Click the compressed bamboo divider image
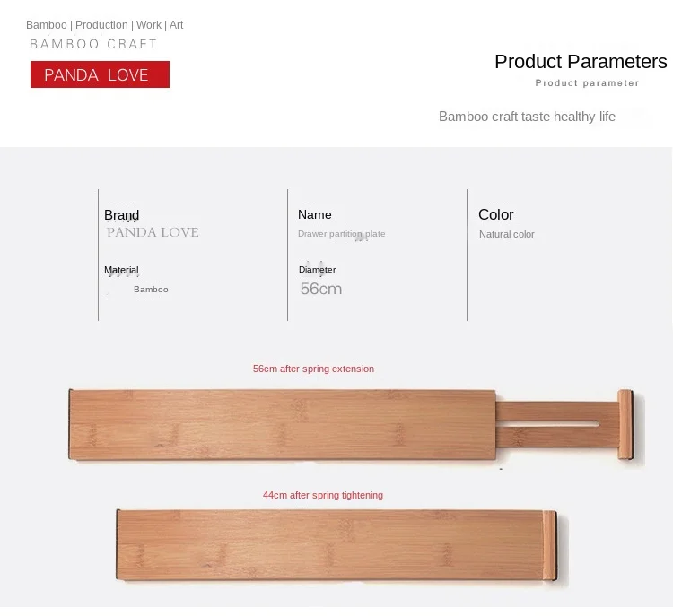673x616 pixels. click(x=337, y=544)
